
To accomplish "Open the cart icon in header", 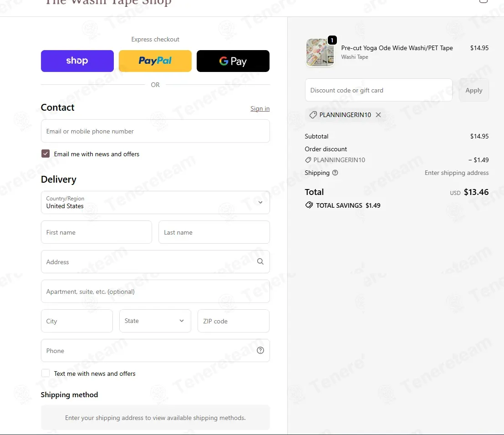I will (x=484, y=1).
